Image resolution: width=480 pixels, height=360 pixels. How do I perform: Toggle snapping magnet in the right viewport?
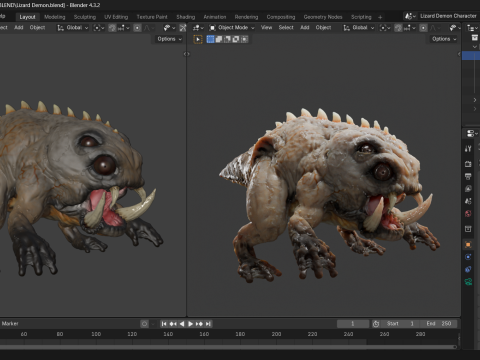tap(398, 28)
